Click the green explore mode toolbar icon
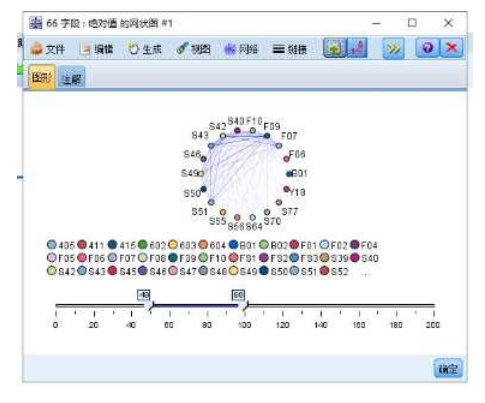 [x=335, y=48]
